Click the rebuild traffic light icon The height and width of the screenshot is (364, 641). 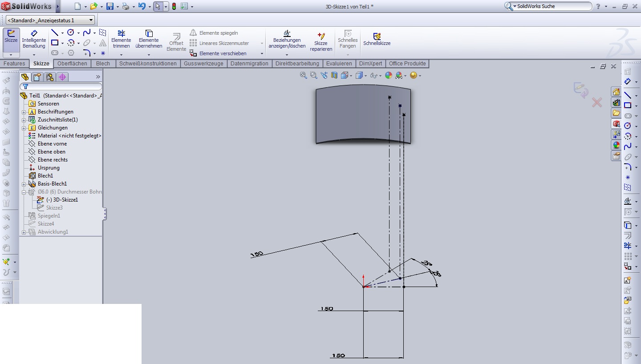point(174,6)
